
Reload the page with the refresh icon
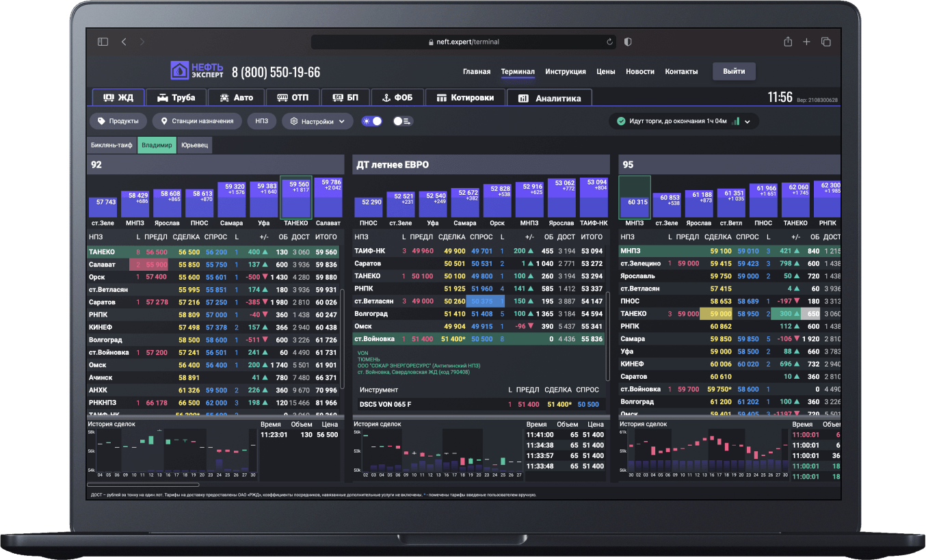(609, 42)
